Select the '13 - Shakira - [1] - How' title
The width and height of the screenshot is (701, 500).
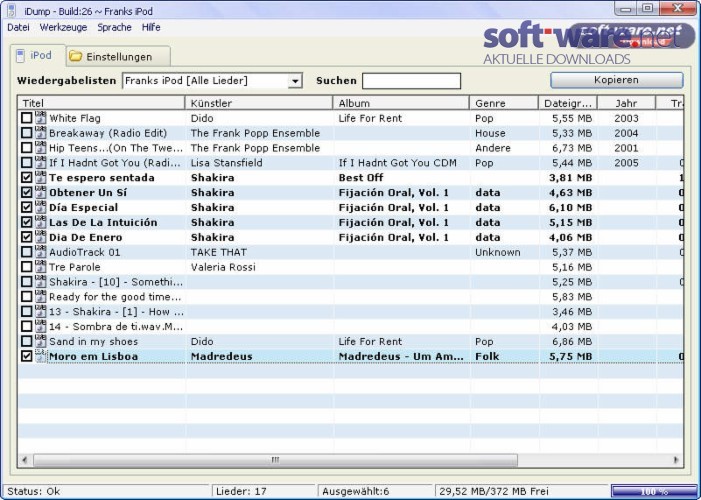pos(116,312)
